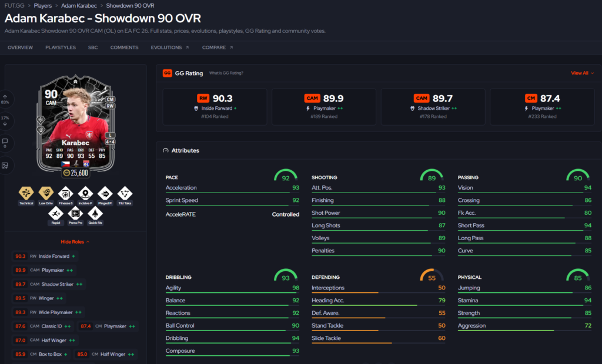Click the Defending 55 orange gauge
This screenshot has width=602, height=364.
[x=432, y=275]
